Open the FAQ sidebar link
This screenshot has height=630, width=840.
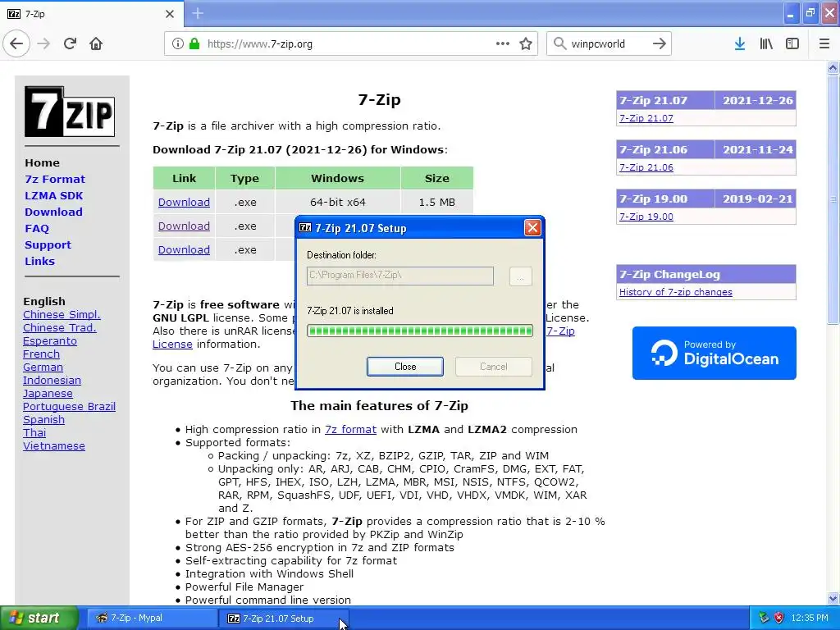37,229
